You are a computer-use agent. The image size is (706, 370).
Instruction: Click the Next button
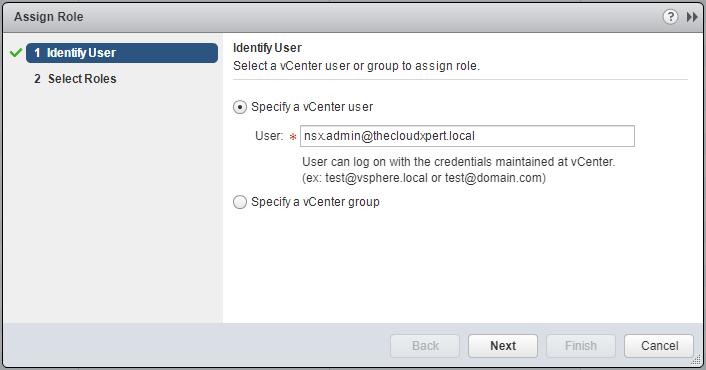pyautogui.click(x=503, y=346)
